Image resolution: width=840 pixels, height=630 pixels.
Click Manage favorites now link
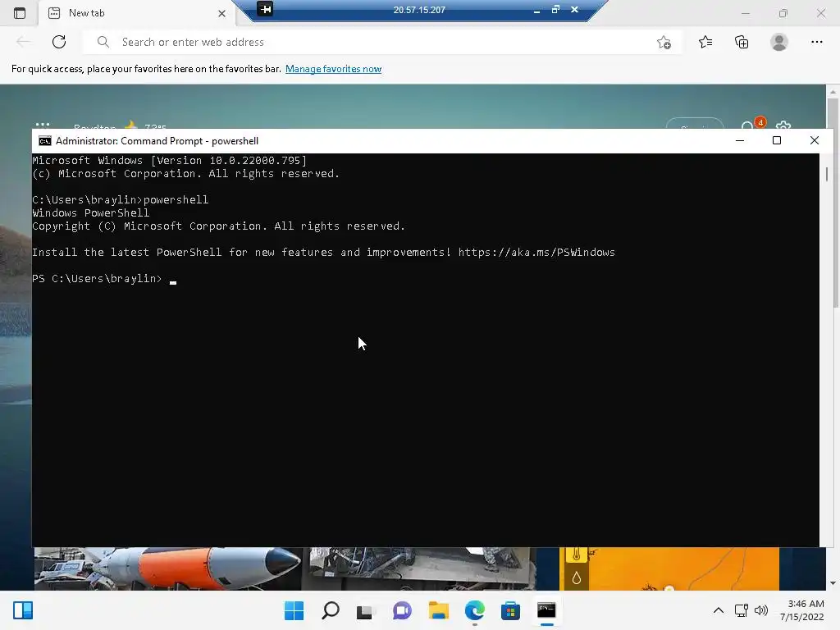pos(333,69)
